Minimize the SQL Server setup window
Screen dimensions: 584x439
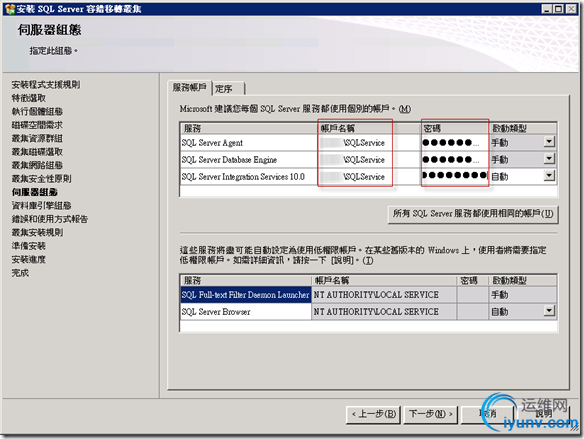(546, 9)
